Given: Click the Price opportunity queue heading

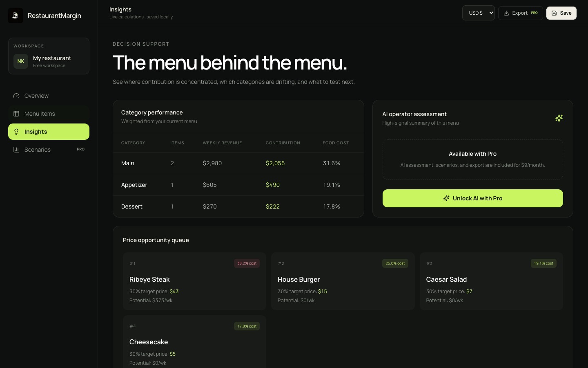Looking at the screenshot, I should [156, 240].
